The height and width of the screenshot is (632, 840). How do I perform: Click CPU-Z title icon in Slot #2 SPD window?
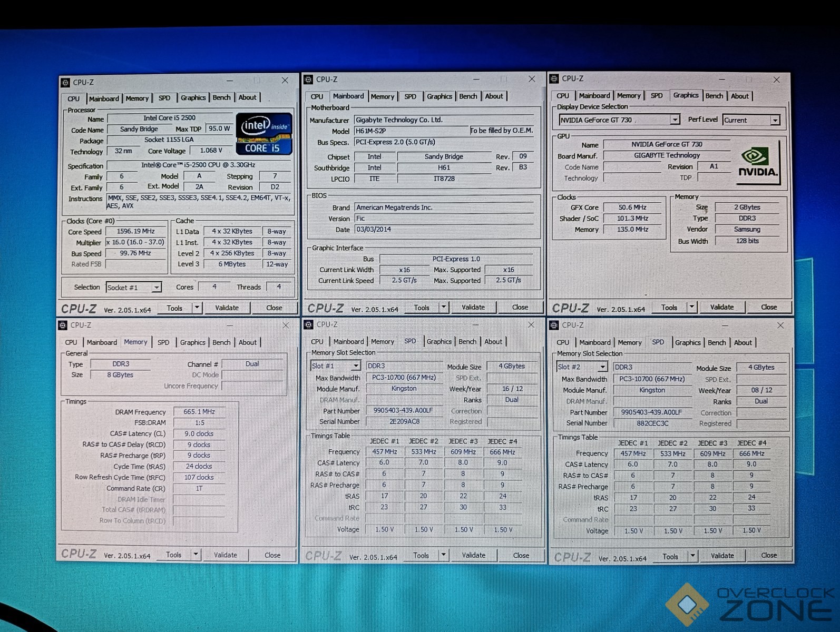pyautogui.click(x=554, y=325)
